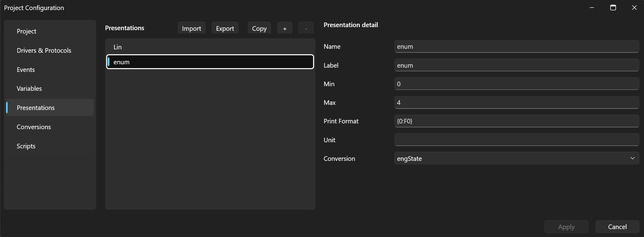This screenshot has height=237, width=644.
Task: Click the Cancel button
Action: pyautogui.click(x=617, y=227)
